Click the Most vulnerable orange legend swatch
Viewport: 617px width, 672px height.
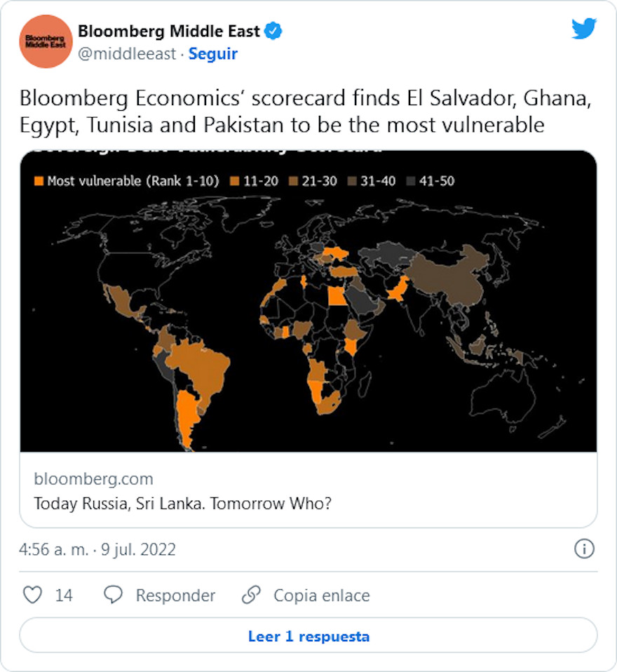pos(39,181)
